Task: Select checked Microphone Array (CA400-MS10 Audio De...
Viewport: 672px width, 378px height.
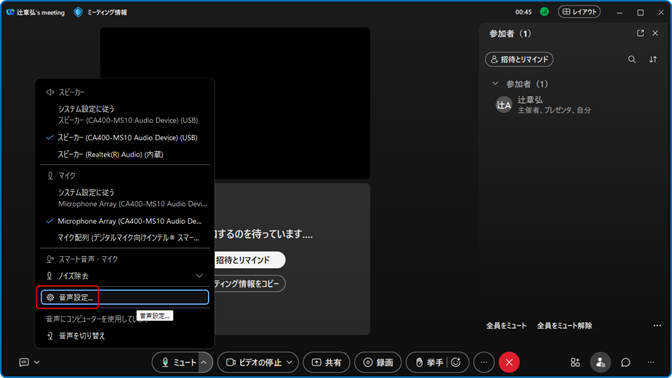Action: (125, 221)
